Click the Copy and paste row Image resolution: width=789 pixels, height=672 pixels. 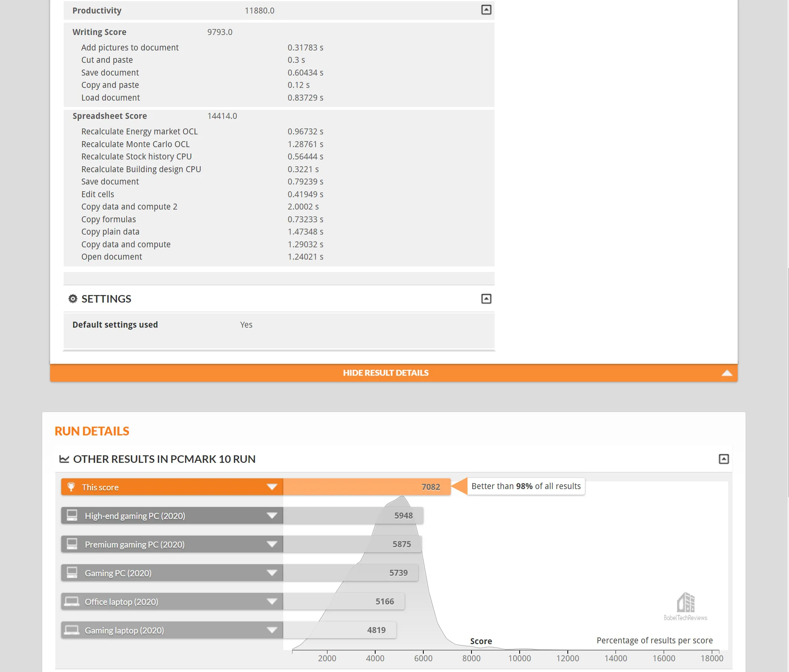[195, 85]
